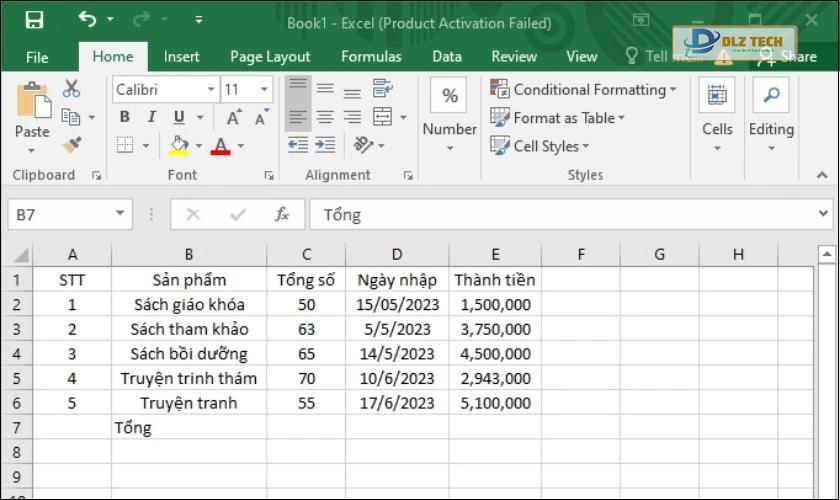Activate the Format Painter brush

[x=71, y=145]
